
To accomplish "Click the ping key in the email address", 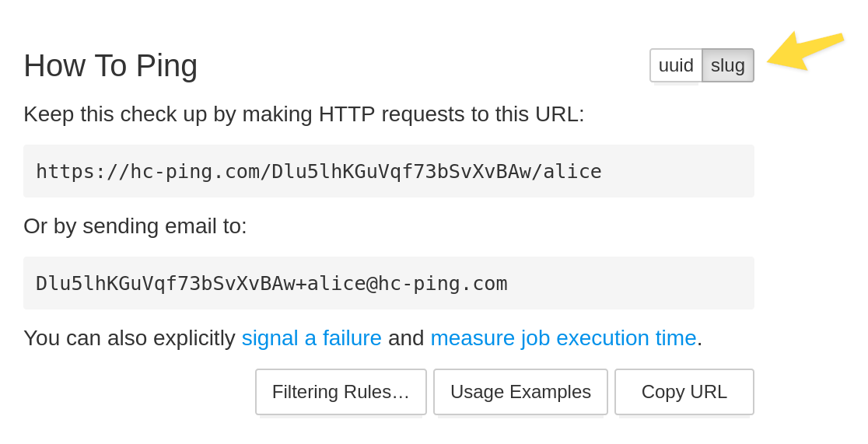I will point(165,284).
